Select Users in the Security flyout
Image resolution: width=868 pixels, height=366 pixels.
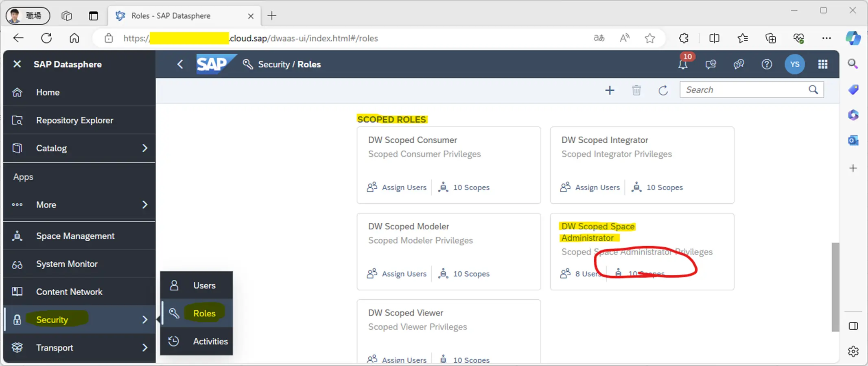click(197, 285)
